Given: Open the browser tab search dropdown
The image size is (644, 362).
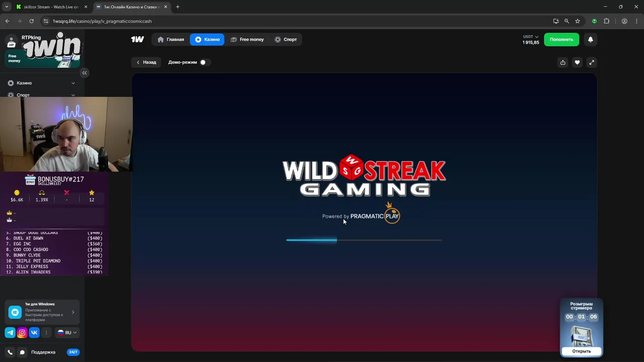Looking at the screenshot, I should tap(7, 7).
